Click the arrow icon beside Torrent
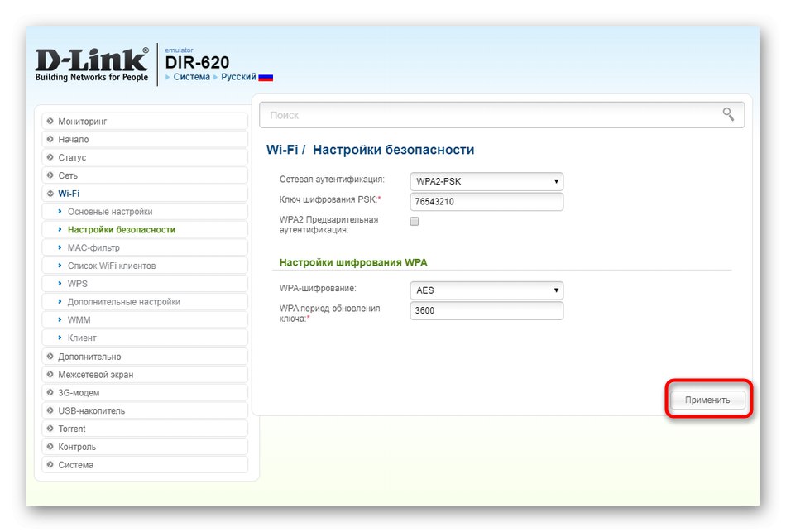Image resolution: width=786 pixels, height=532 pixels. [x=50, y=429]
